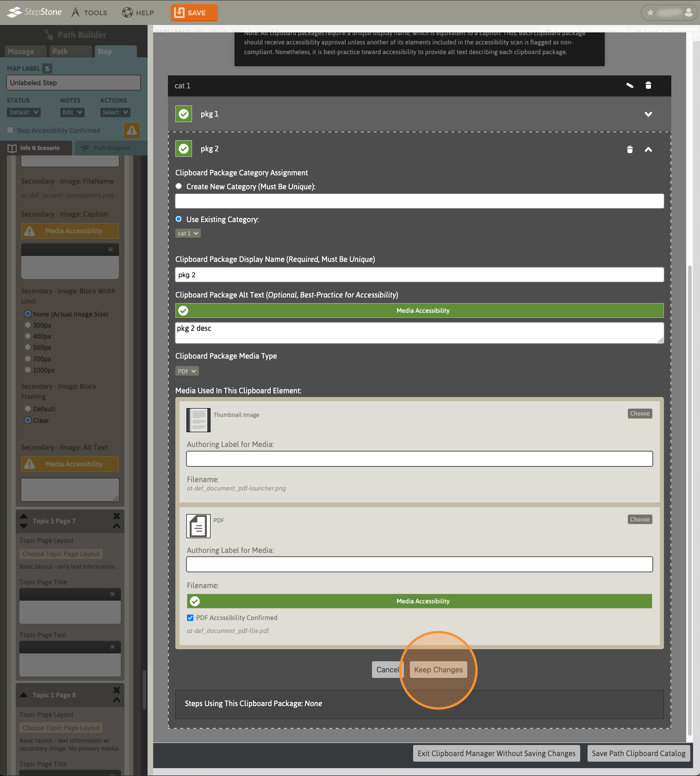Switch to the Manage tab
Screen dimensions: 700x776
[x=21, y=51]
